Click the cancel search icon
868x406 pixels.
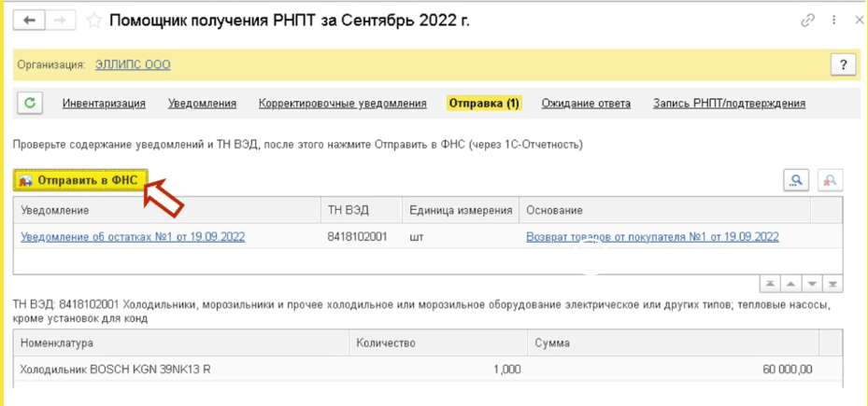click(x=830, y=180)
